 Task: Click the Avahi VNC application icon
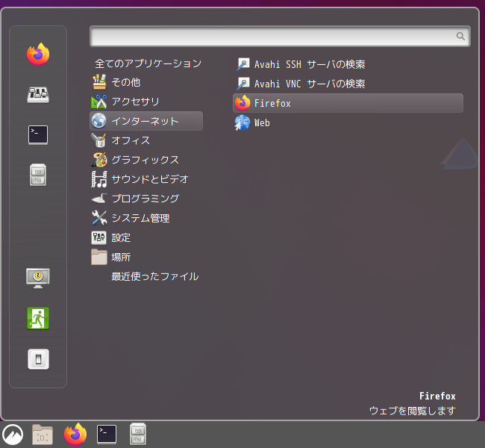(242, 84)
